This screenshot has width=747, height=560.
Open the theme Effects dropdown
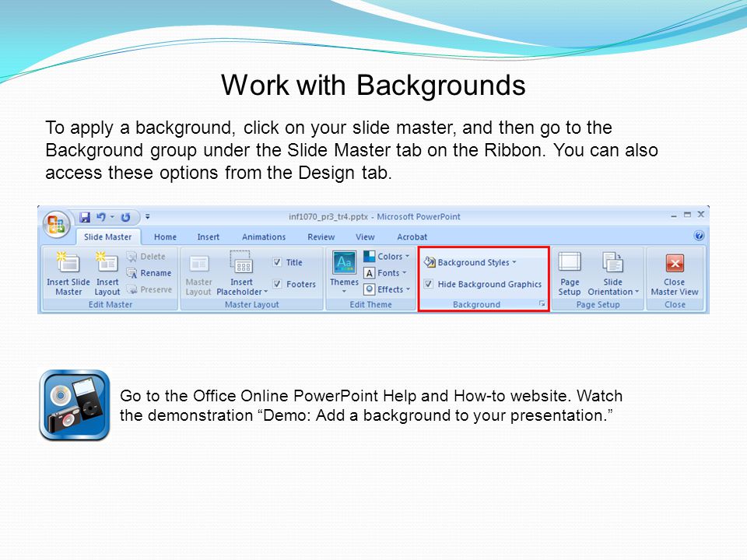(x=387, y=289)
